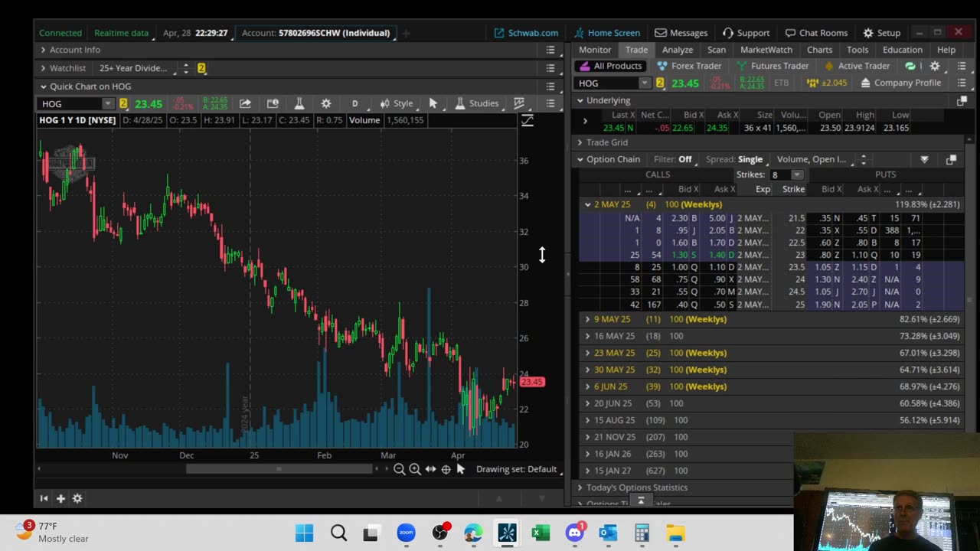Open the Futures Trader sub-tab
Screen dimensions: 980x551
tap(772, 66)
